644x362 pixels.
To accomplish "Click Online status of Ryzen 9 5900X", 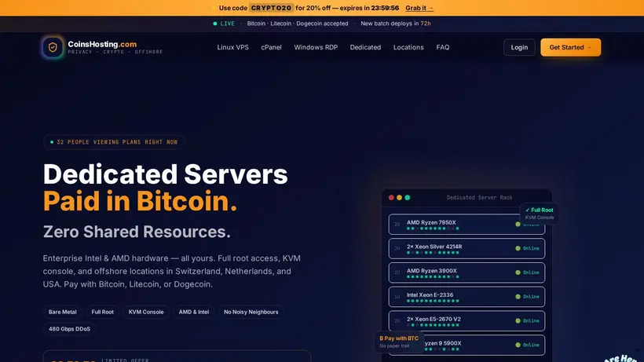I will point(527,345).
